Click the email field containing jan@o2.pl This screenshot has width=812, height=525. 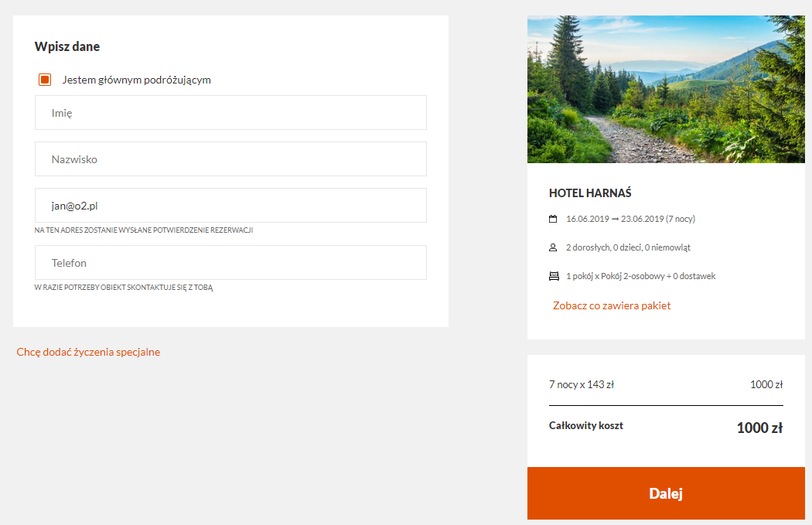click(230, 206)
